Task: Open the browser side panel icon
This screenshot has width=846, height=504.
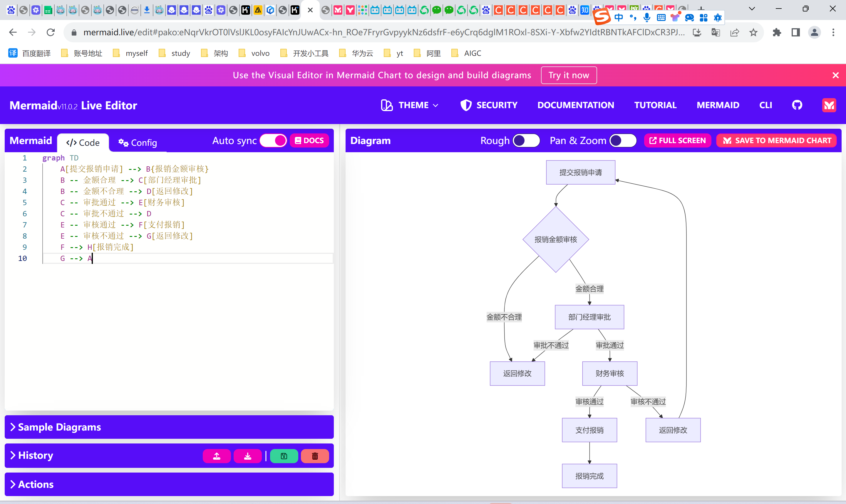Action: point(795,32)
